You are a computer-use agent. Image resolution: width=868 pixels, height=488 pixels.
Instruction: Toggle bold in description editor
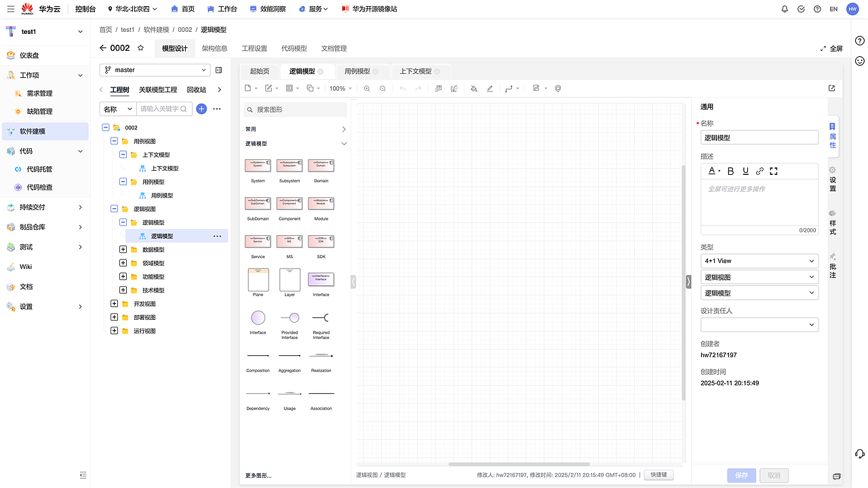coord(730,171)
